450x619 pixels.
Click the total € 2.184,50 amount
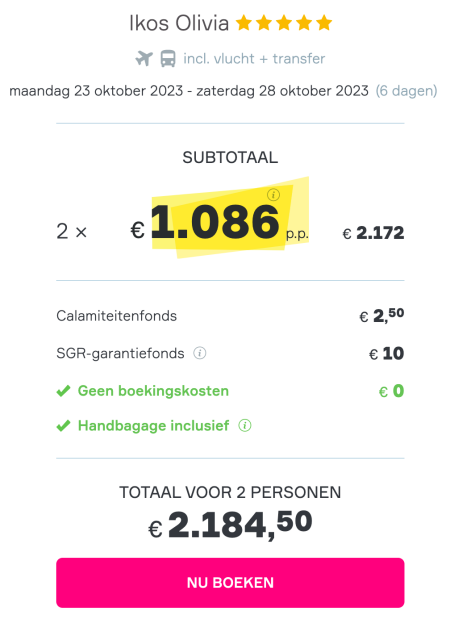click(231, 525)
